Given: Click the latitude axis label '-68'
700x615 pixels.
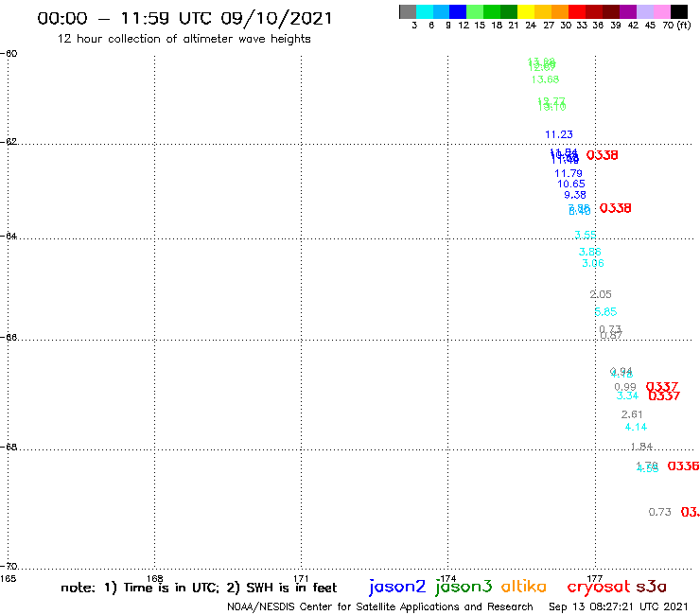Looking at the screenshot, I should point(9,448).
